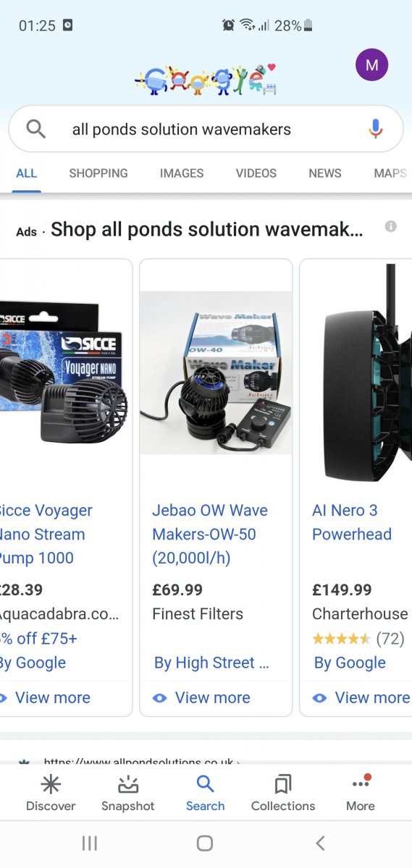Screen dimensions: 412x868
Task: Open Jebao OW Wave Makers-OW-50 link
Action: tap(210, 534)
